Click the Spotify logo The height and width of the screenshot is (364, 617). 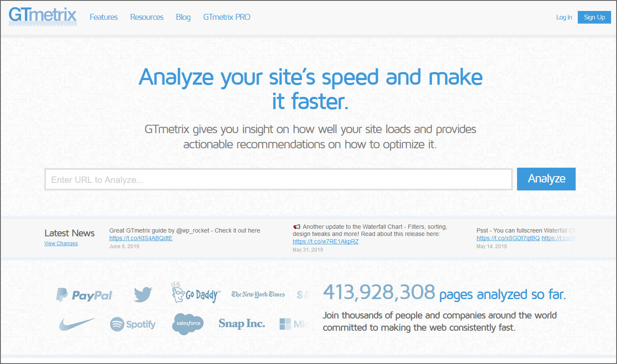(x=133, y=324)
